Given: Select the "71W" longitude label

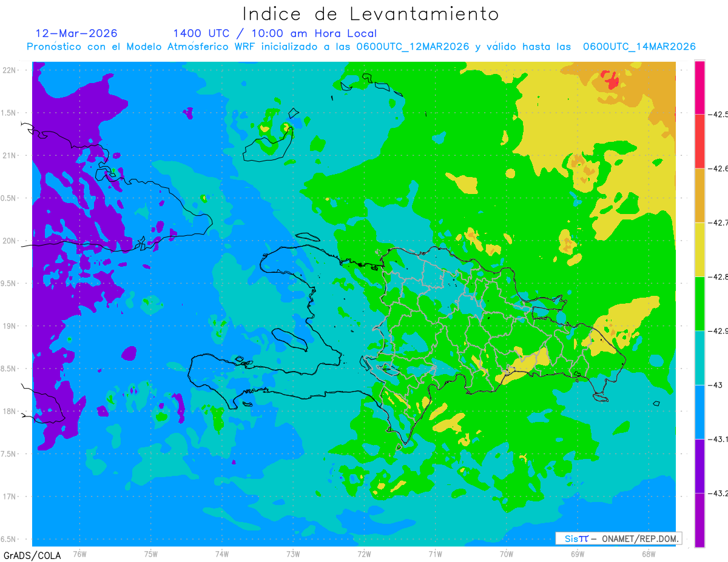Looking at the screenshot, I should click(x=435, y=554).
